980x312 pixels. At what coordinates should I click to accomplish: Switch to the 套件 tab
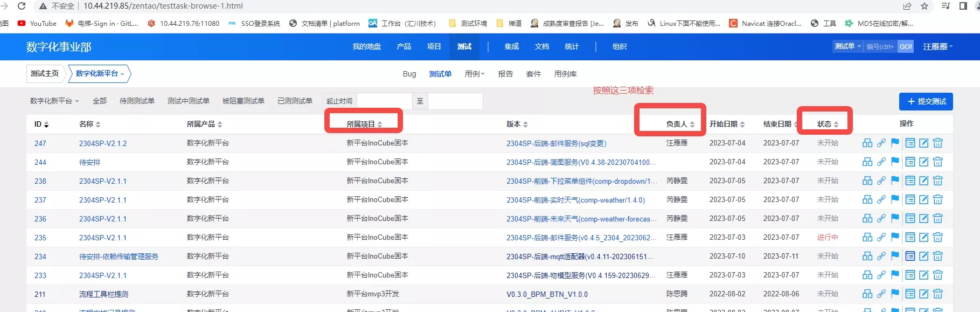(533, 74)
